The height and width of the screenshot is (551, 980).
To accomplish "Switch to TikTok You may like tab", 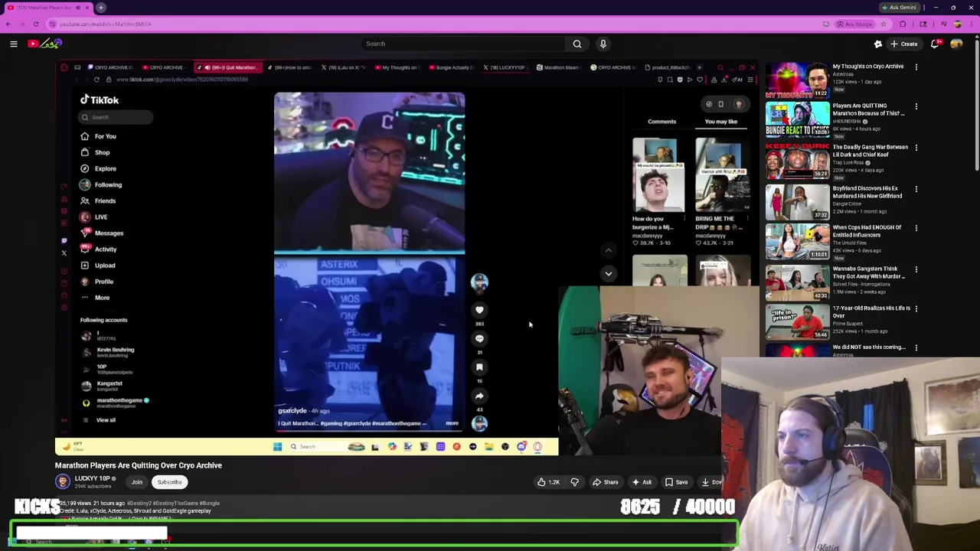I will pyautogui.click(x=720, y=122).
